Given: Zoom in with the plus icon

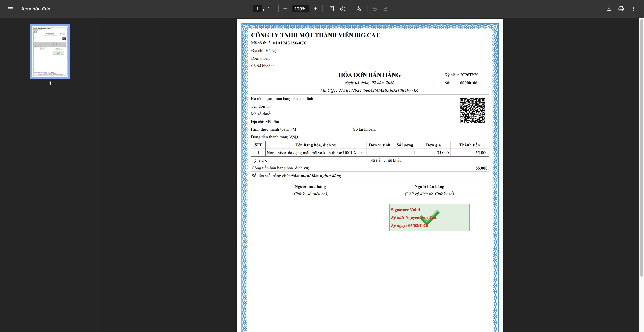Looking at the screenshot, I should (x=315, y=9).
